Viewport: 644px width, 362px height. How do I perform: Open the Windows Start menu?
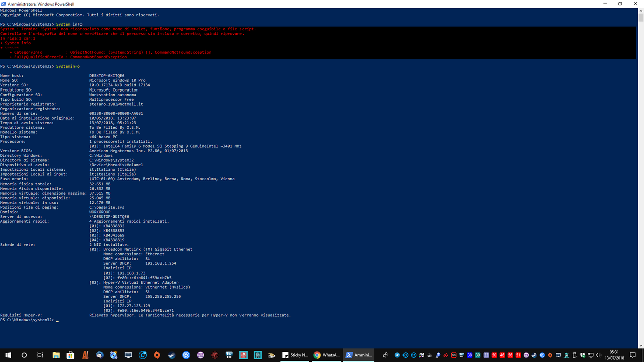8,355
